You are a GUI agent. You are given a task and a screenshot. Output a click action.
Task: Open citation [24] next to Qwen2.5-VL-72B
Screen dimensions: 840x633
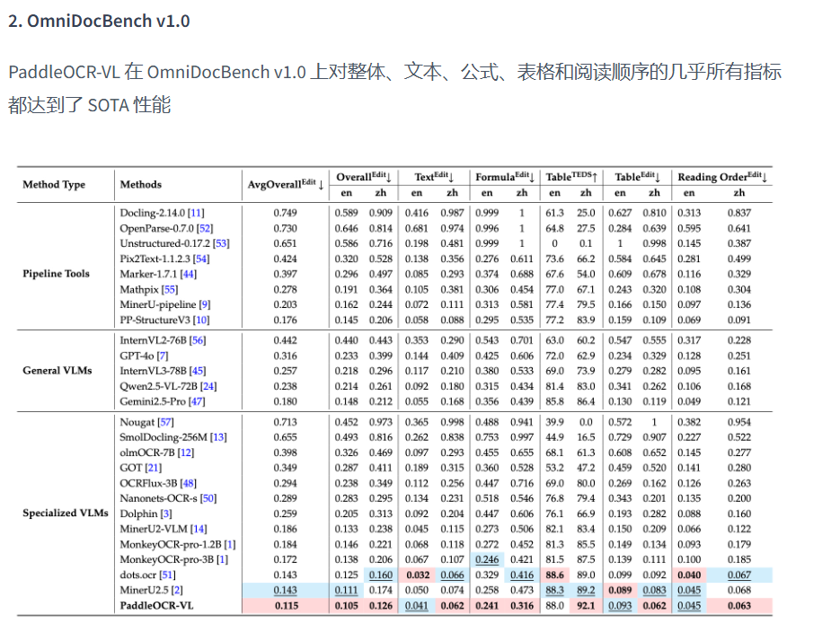(x=208, y=387)
